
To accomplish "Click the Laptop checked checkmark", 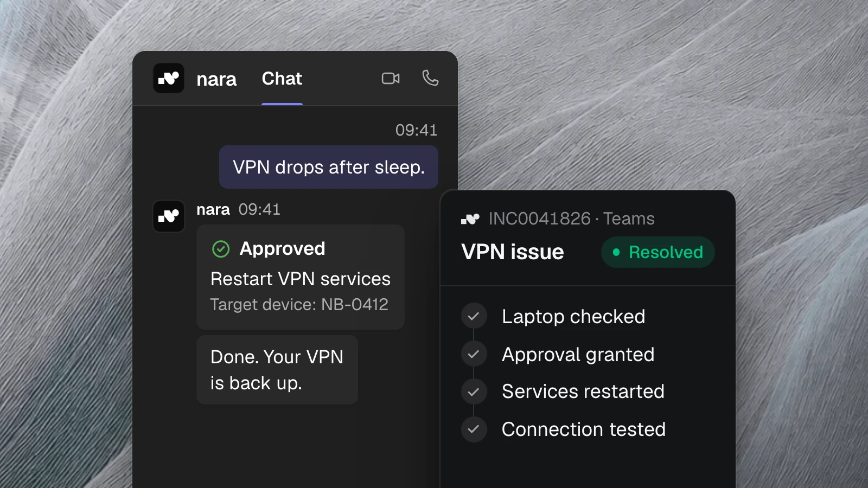I will point(474,316).
